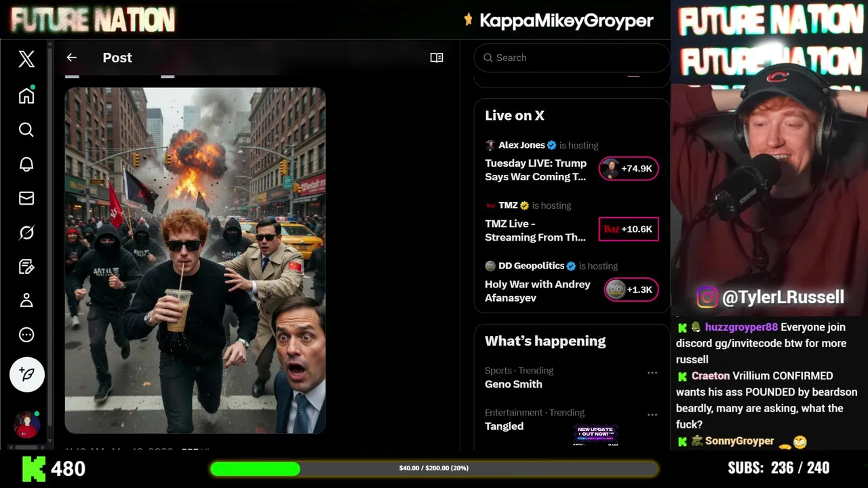Go back using the Post arrow
The width and height of the screenshot is (868, 488).
pos(72,58)
